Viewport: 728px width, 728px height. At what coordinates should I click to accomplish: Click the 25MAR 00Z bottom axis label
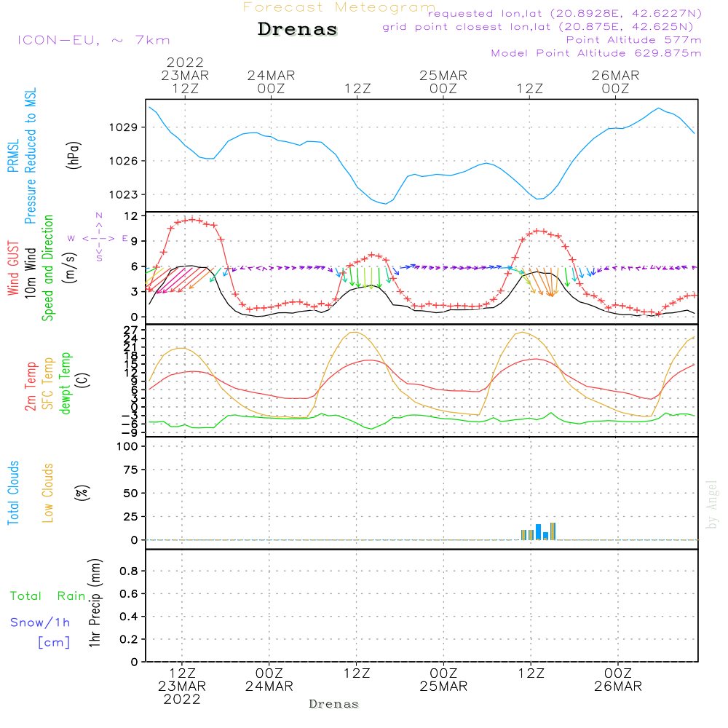coord(443,680)
